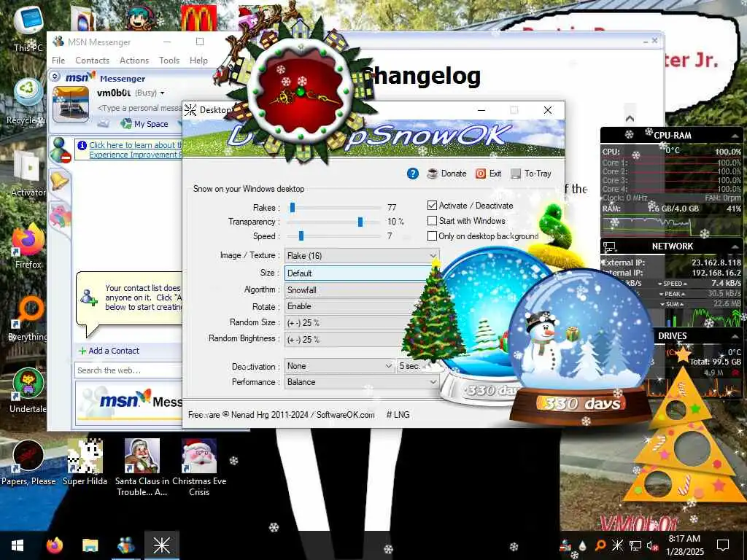Viewport: 747px width, 560px height.
Task: Open the MSN Messenger Contacts menu
Action: coord(93,61)
